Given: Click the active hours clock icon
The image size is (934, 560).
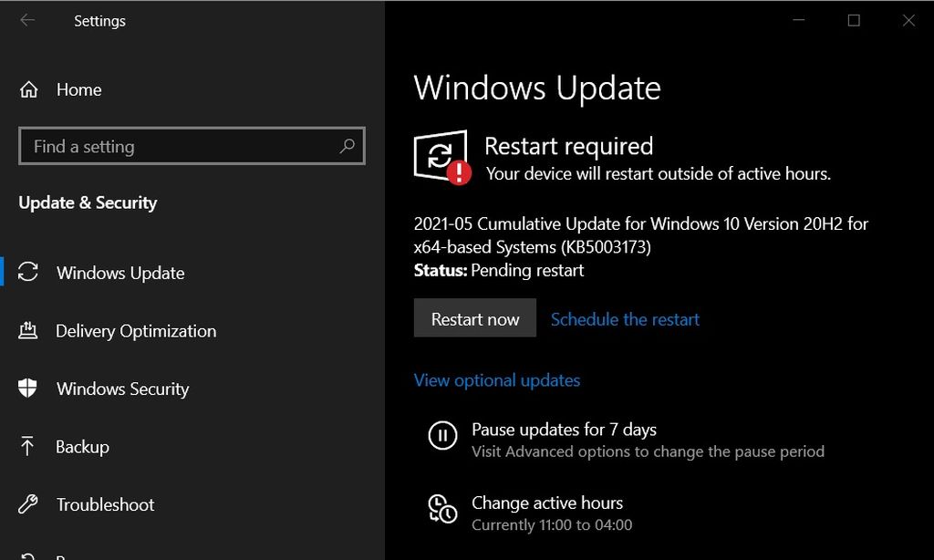Looking at the screenshot, I should [x=442, y=509].
